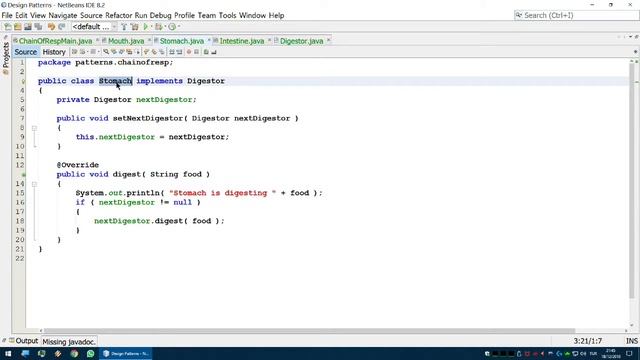The height and width of the screenshot is (360, 640).
Task: Click the New File toolbar icon
Action: (8, 27)
